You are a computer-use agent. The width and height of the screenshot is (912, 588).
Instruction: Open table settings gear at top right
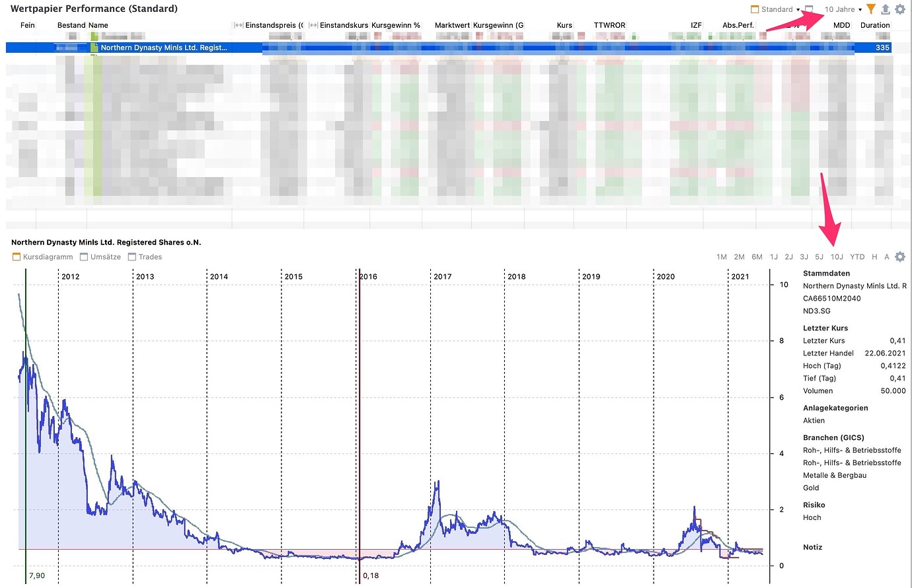(x=900, y=9)
